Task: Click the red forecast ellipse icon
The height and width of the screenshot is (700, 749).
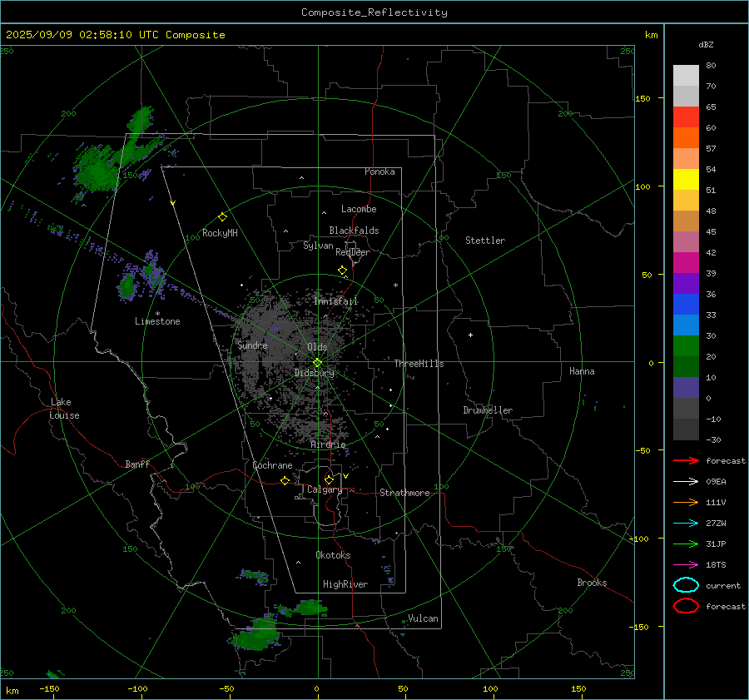Action: 686,606
